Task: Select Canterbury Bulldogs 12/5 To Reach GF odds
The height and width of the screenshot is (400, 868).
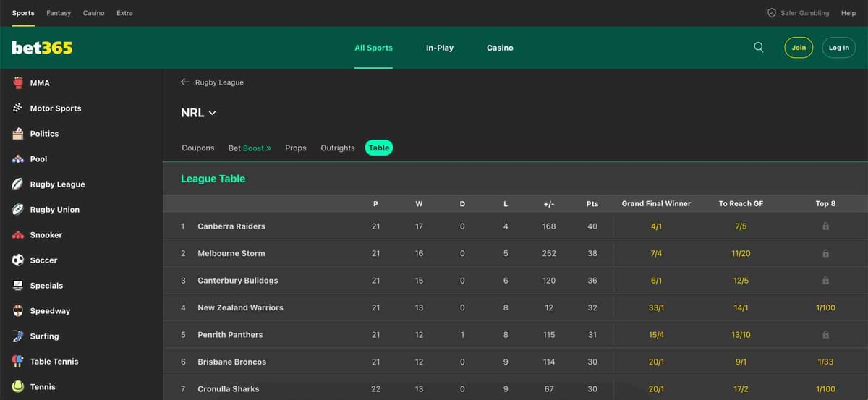Action: pyautogui.click(x=741, y=281)
